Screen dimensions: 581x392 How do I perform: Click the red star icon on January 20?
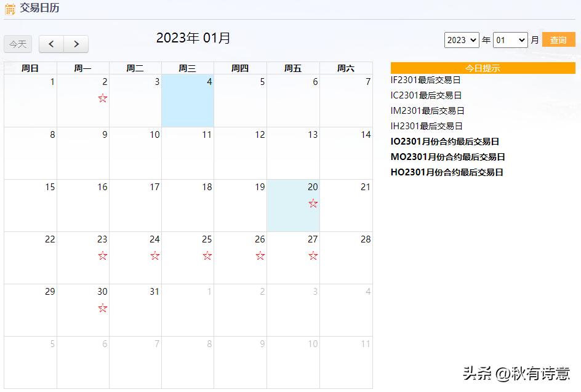coord(312,202)
